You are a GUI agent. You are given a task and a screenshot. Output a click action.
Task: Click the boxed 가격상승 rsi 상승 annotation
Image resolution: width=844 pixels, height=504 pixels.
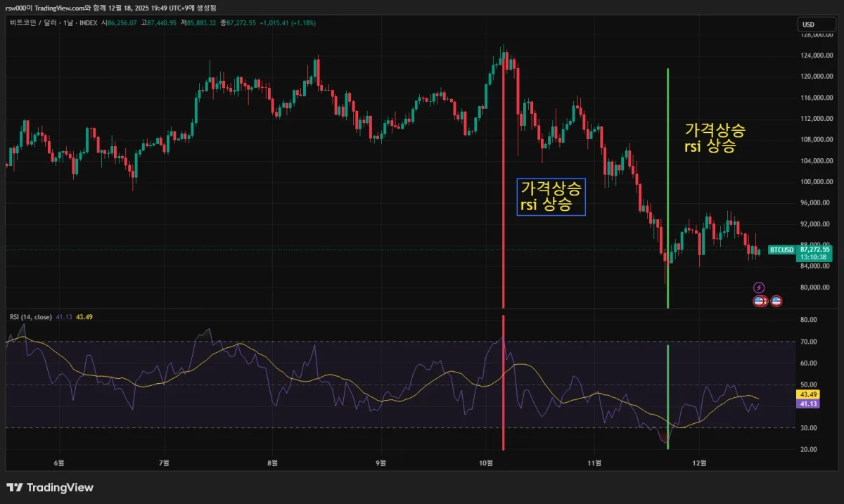click(551, 198)
